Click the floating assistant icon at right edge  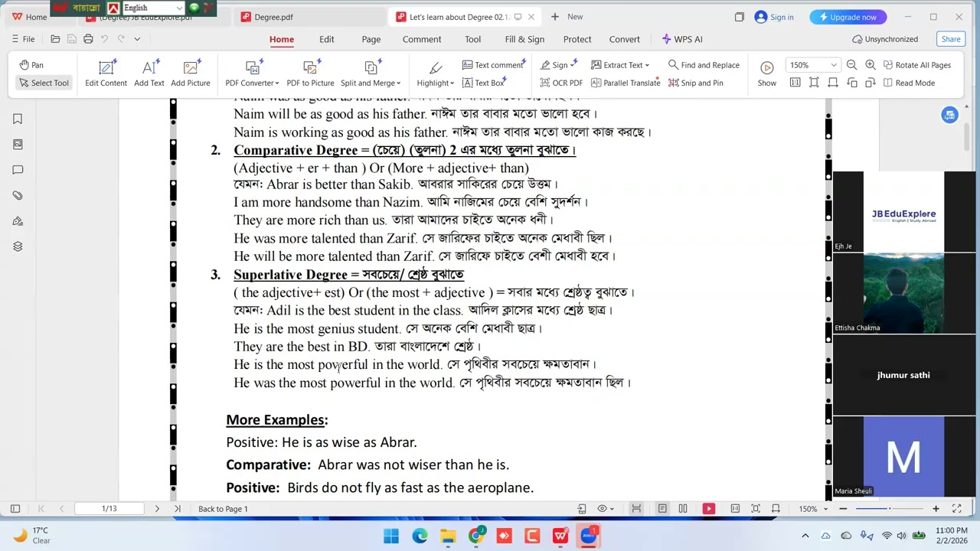pos(949,115)
